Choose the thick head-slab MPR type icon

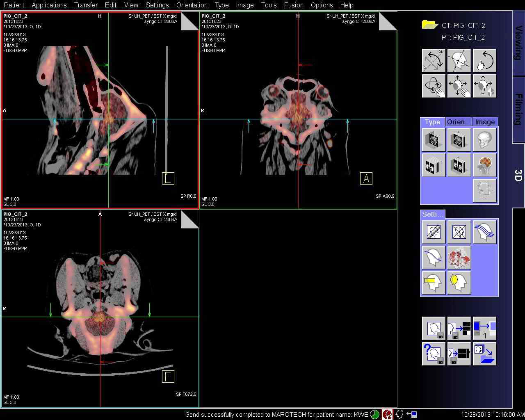pyautogui.click(x=459, y=140)
